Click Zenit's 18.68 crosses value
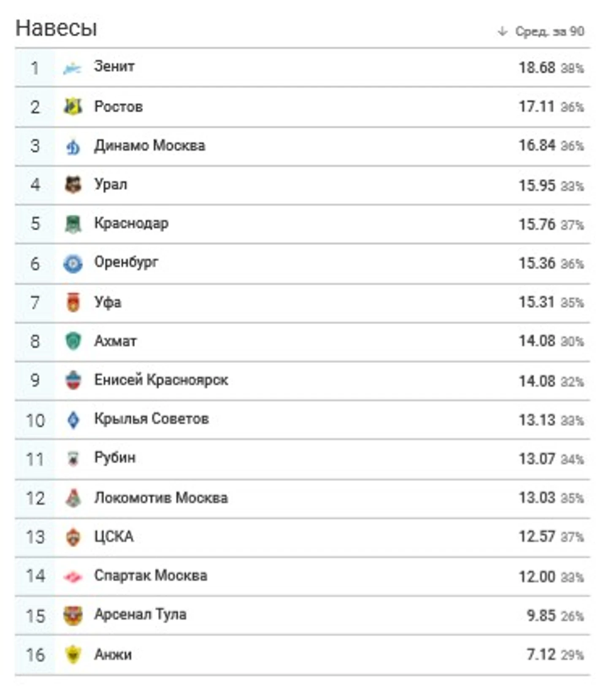 [x=536, y=68]
